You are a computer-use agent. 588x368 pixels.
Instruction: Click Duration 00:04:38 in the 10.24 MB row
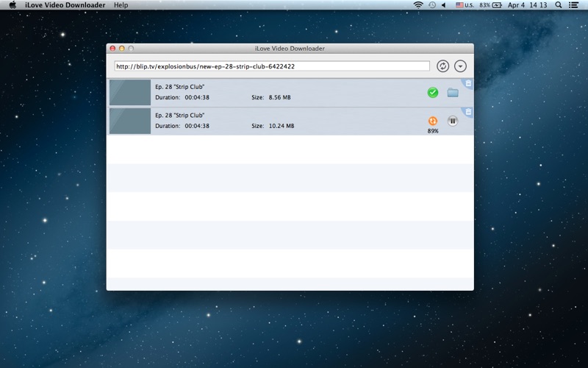pos(182,126)
